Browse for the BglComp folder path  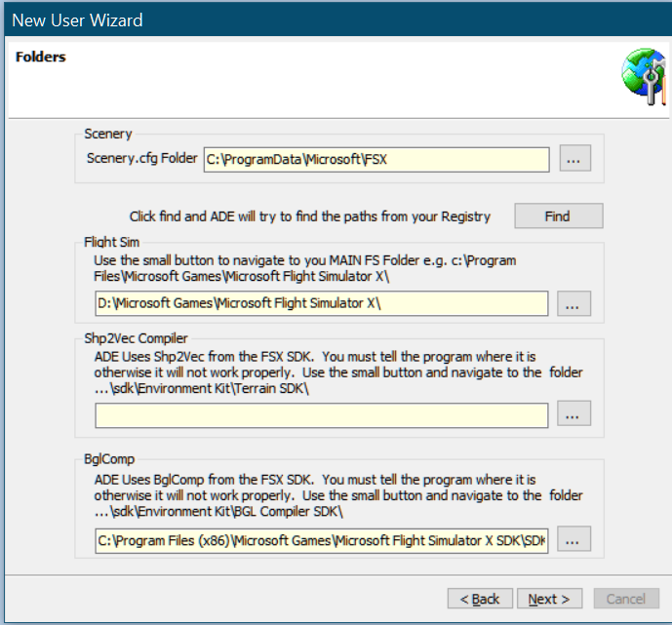point(573,539)
